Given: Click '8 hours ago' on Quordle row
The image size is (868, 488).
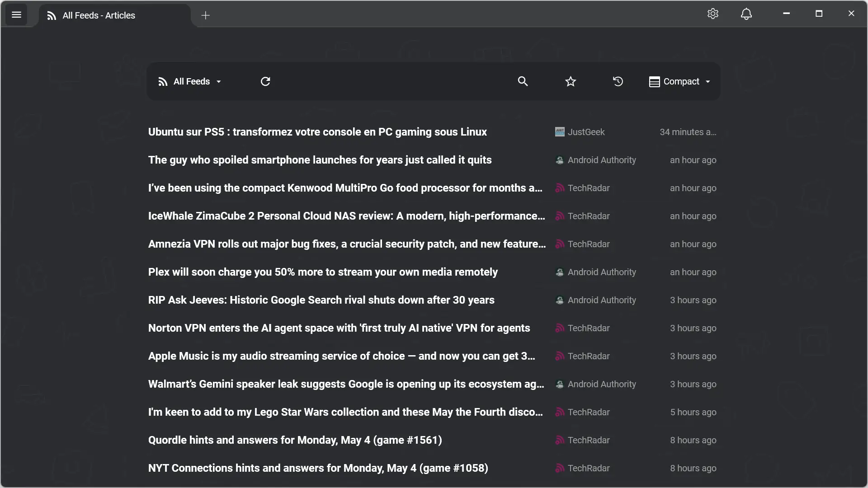Looking at the screenshot, I should coord(693,440).
